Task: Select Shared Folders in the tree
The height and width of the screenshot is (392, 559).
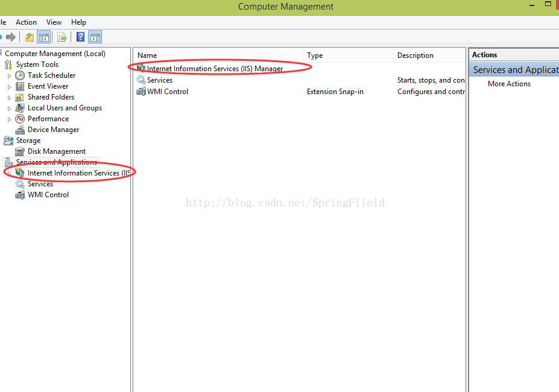Action: 51,97
